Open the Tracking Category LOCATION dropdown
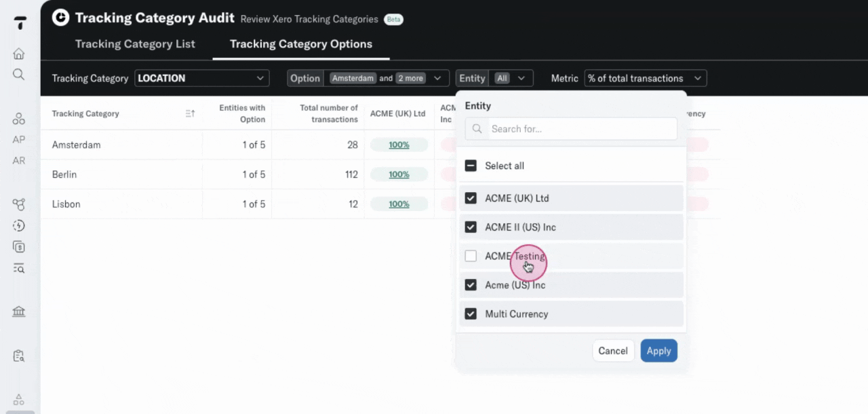This screenshot has height=414, width=868. [x=201, y=78]
